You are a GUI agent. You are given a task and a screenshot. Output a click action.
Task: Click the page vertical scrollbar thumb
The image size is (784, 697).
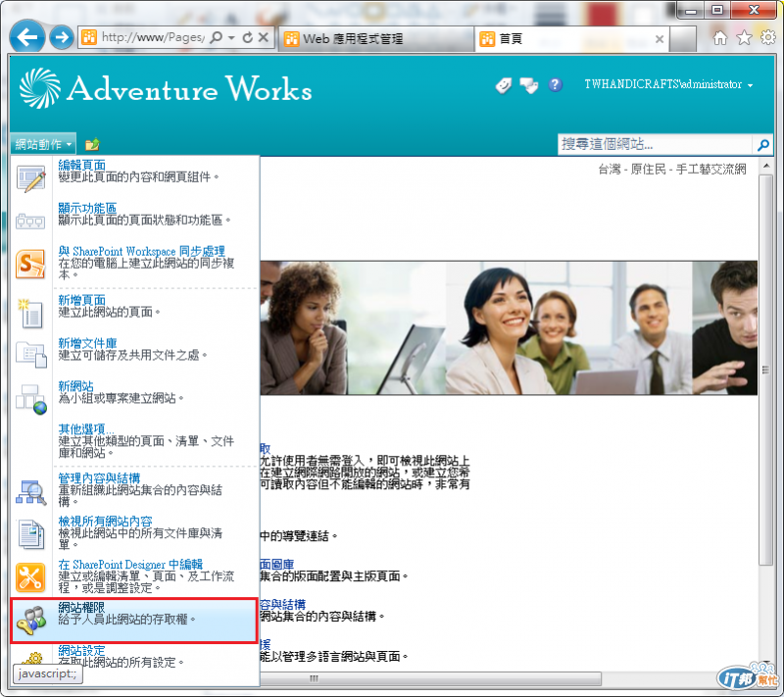pyautogui.click(x=766, y=370)
